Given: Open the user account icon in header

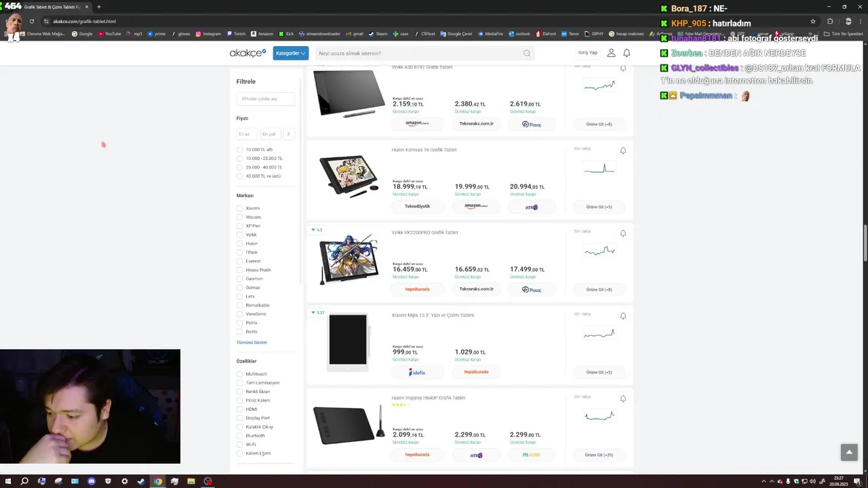Looking at the screenshot, I should [611, 53].
